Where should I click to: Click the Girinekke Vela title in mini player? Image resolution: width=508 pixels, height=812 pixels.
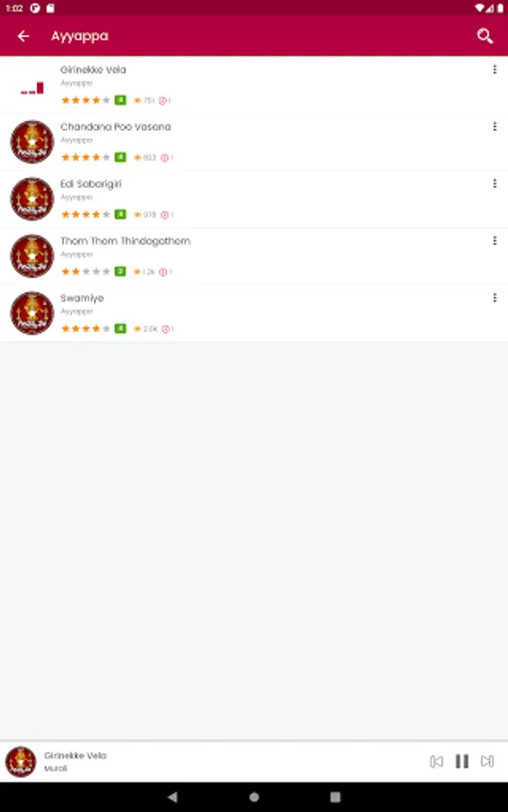pyautogui.click(x=75, y=755)
